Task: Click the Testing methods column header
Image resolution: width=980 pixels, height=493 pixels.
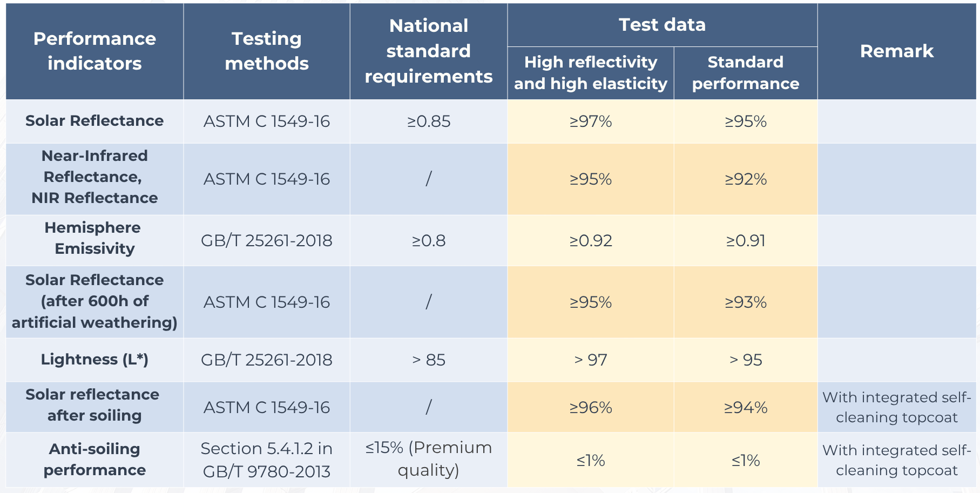Action: [267, 51]
